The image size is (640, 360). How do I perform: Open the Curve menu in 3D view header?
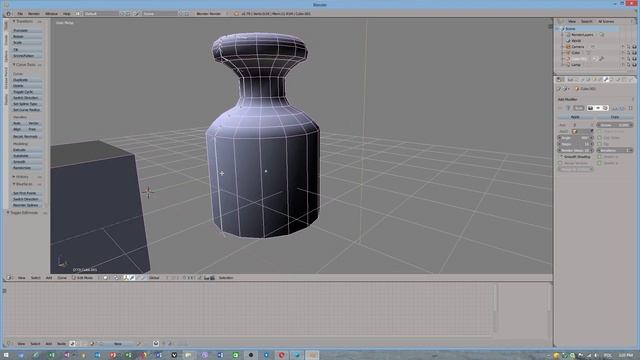click(x=62, y=278)
